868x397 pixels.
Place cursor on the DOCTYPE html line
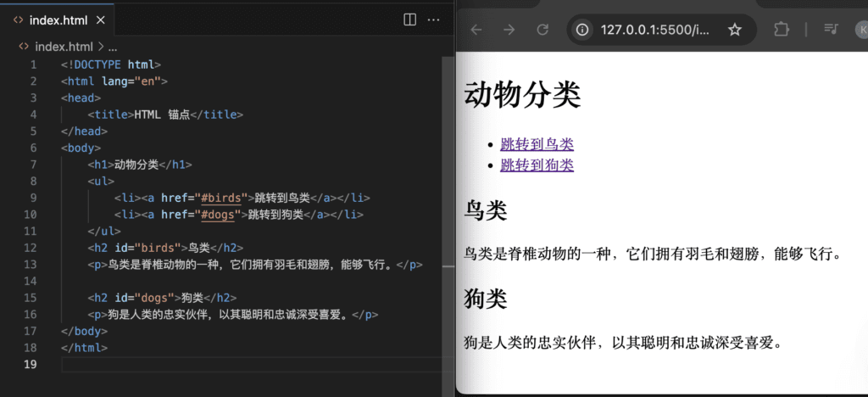pyautogui.click(x=111, y=64)
